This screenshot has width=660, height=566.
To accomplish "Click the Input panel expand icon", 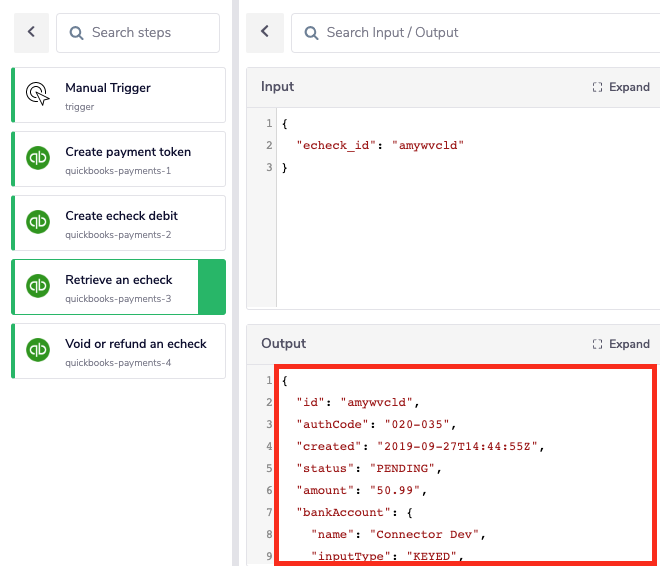I will coord(597,87).
